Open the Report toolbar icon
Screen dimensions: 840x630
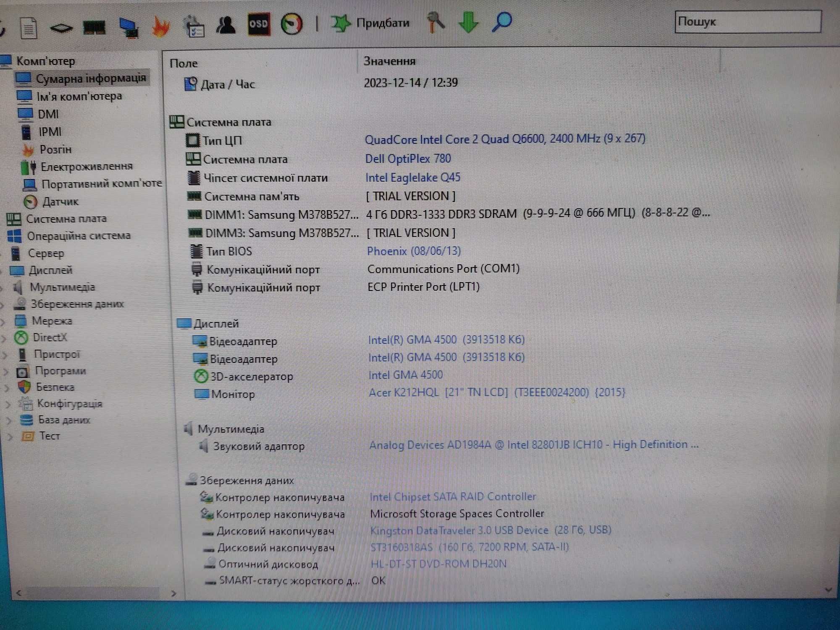29,29
